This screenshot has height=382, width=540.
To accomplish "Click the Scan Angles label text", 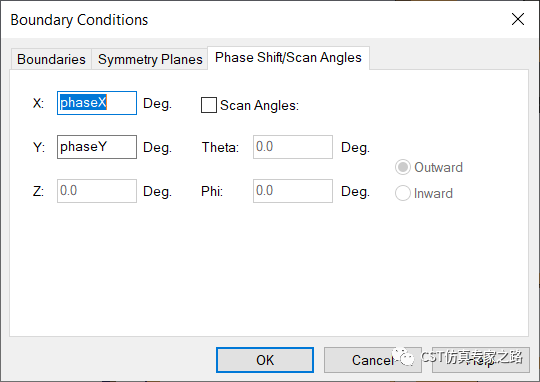I will pyautogui.click(x=259, y=105).
